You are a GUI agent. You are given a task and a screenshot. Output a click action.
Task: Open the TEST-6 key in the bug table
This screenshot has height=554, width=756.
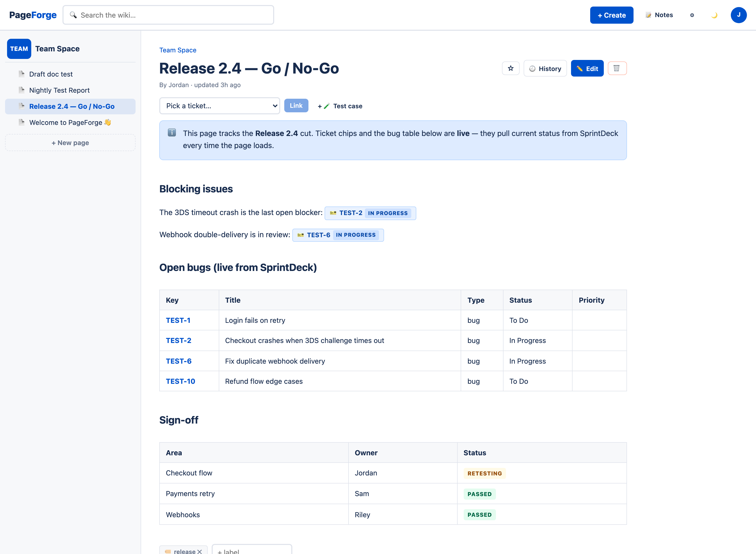pyautogui.click(x=178, y=361)
